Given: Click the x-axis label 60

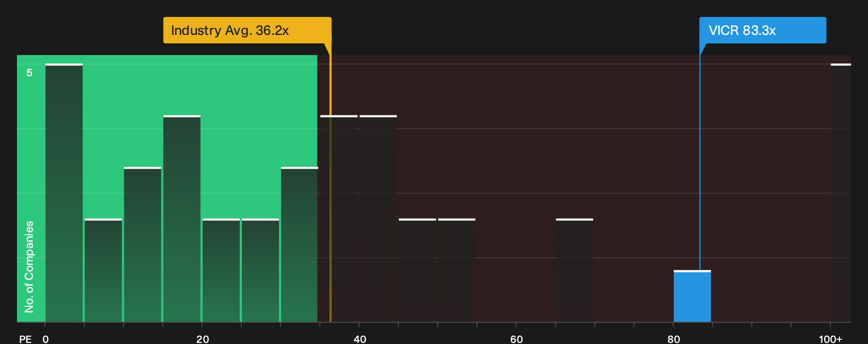Looking at the screenshot, I should [x=517, y=339].
